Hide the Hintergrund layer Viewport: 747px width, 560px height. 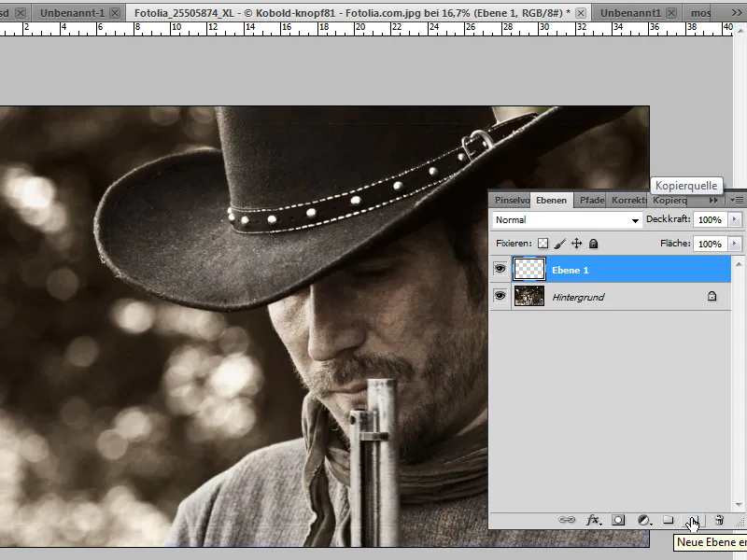(x=500, y=296)
